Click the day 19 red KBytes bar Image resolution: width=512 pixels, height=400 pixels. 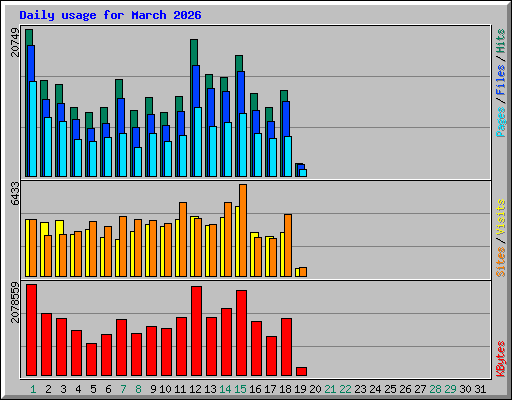point(302,372)
